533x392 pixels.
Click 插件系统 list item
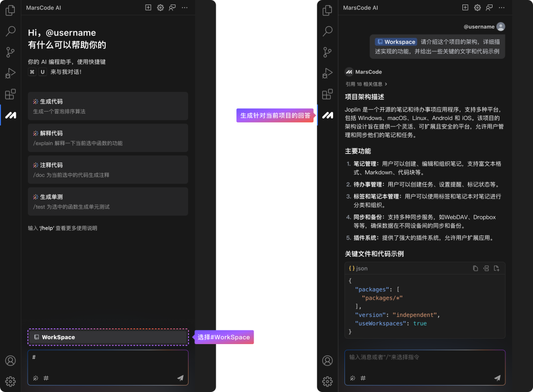point(420,237)
